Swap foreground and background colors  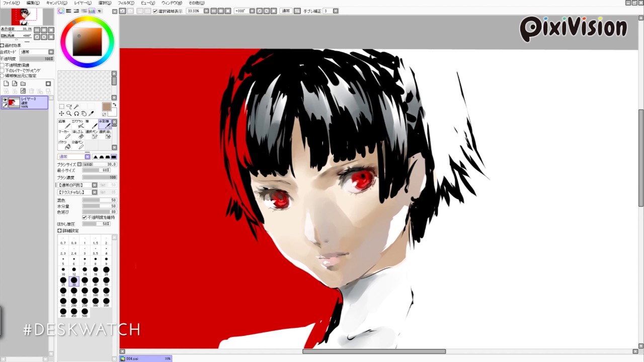[114, 105]
